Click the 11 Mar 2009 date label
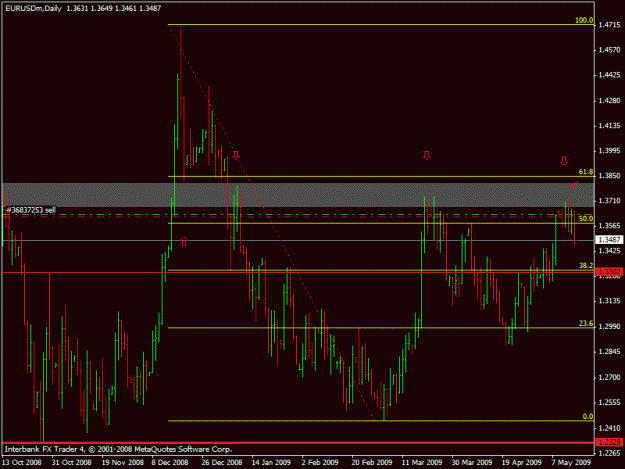 click(x=422, y=462)
